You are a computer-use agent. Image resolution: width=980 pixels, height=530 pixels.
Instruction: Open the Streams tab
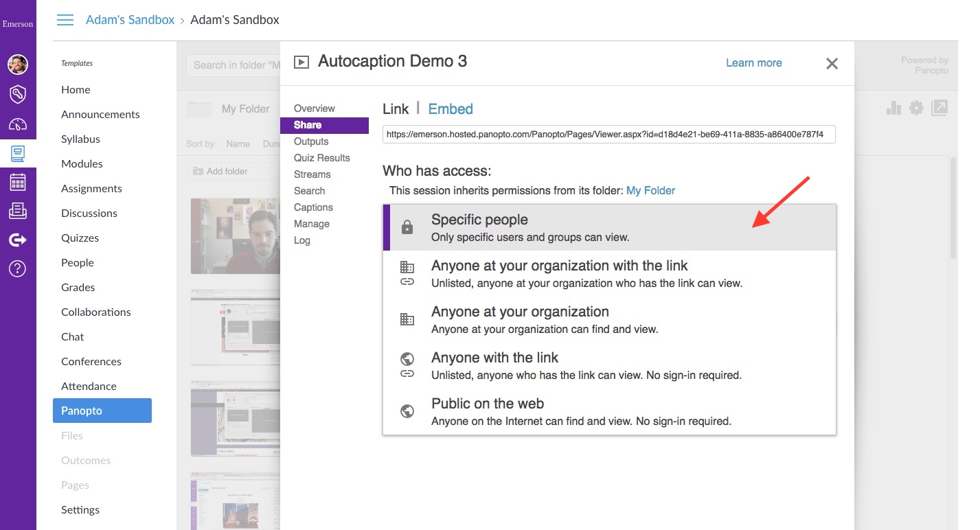[312, 174]
